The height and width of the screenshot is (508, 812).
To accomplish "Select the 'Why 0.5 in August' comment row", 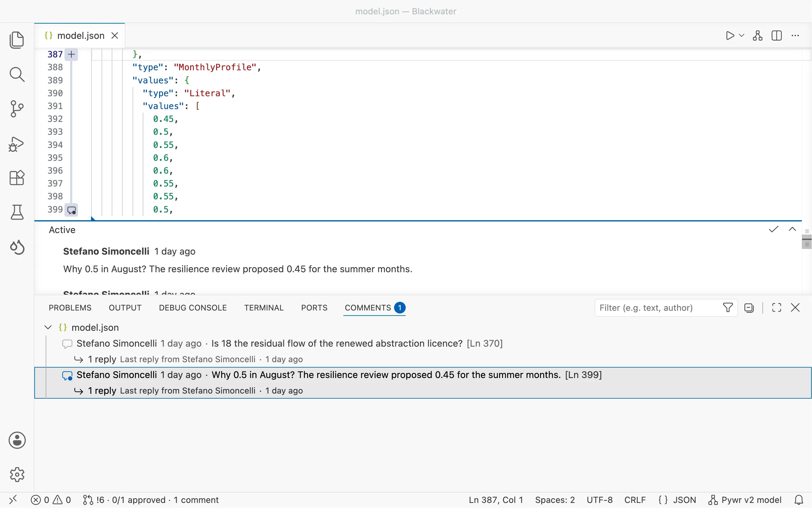I will pos(423,383).
